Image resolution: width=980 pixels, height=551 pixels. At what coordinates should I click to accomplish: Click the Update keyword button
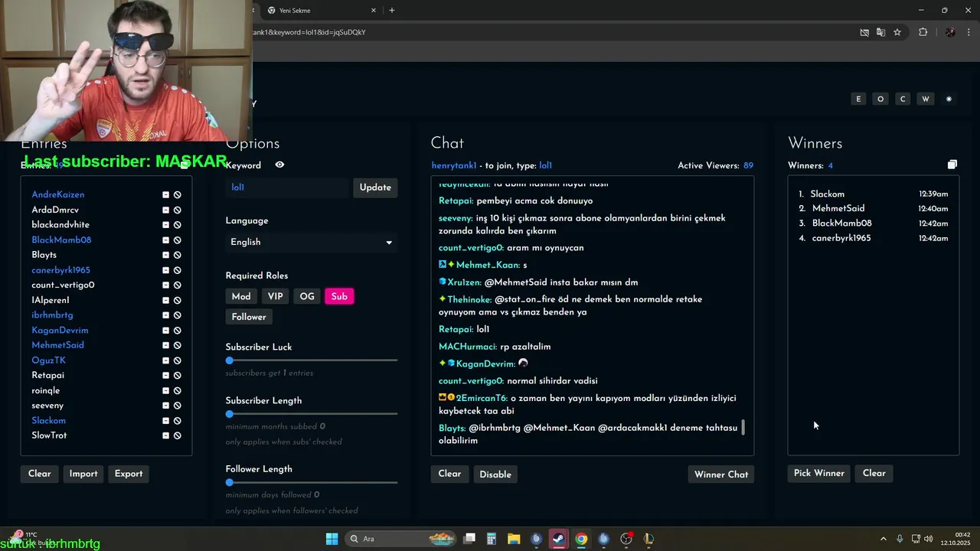click(375, 187)
